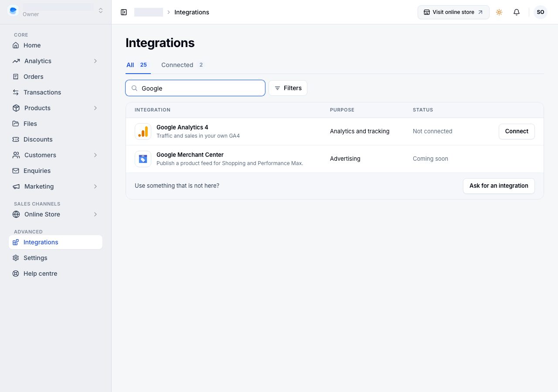Switch to the All integrations tab
The height and width of the screenshot is (392, 558).
click(x=138, y=65)
